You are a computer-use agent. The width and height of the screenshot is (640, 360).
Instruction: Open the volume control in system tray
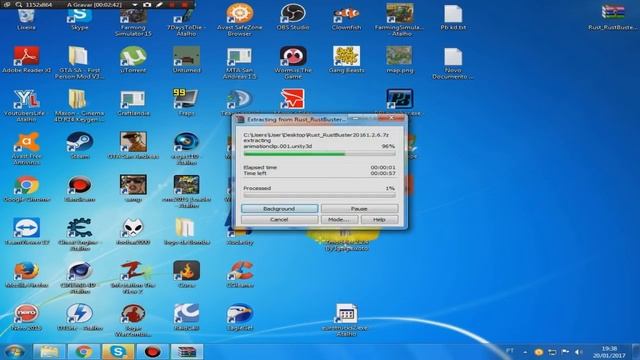pyautogui.click(x=578, y=352)
